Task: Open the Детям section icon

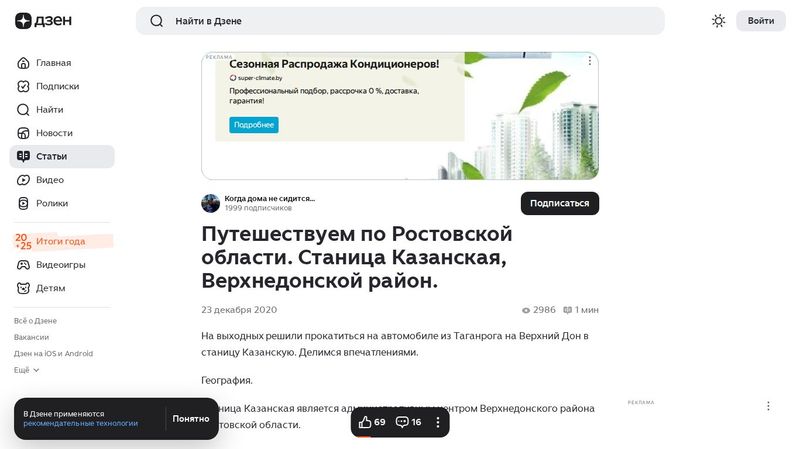Action: [23, 288]
